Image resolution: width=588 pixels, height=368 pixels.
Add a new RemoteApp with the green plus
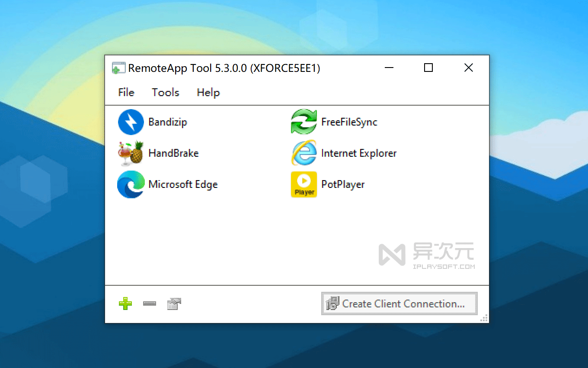pos(125,303)
